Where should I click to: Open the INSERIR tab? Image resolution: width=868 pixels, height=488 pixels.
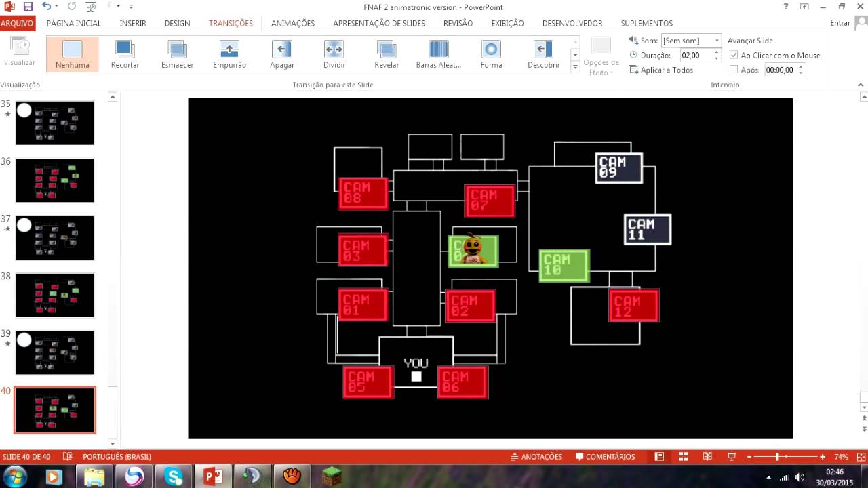[133, 23]
